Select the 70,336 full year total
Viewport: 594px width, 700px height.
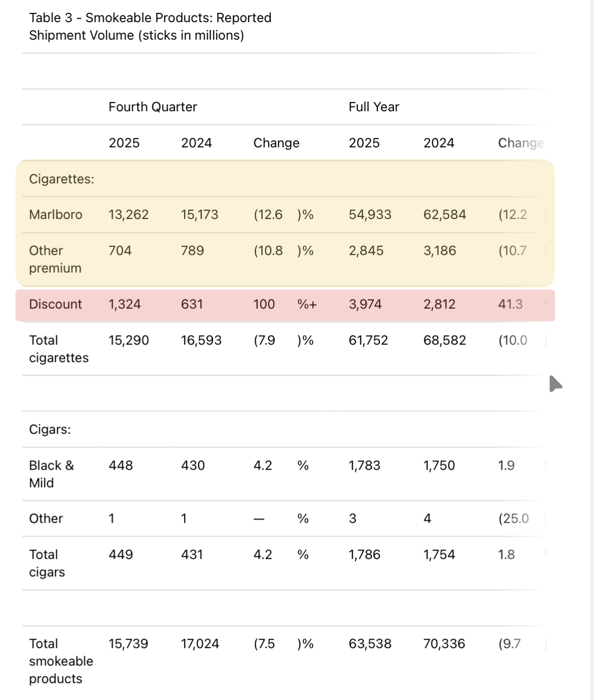444,644
